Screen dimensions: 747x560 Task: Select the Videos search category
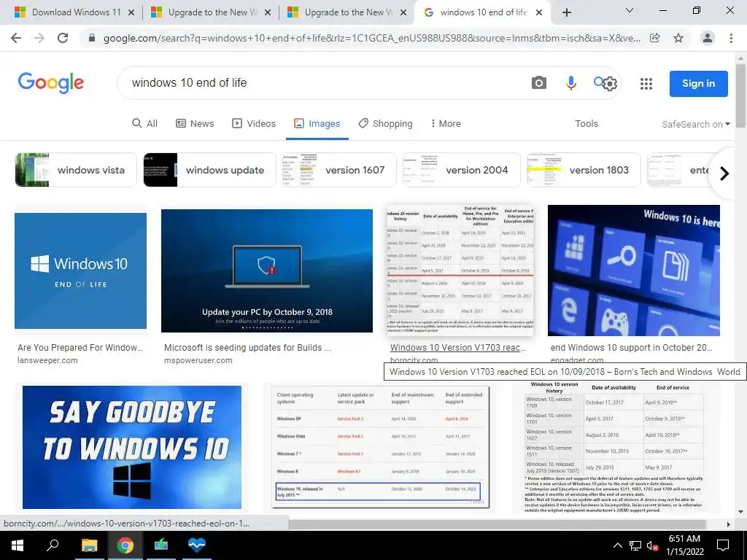pyautogui.click(x=253, y=123)
